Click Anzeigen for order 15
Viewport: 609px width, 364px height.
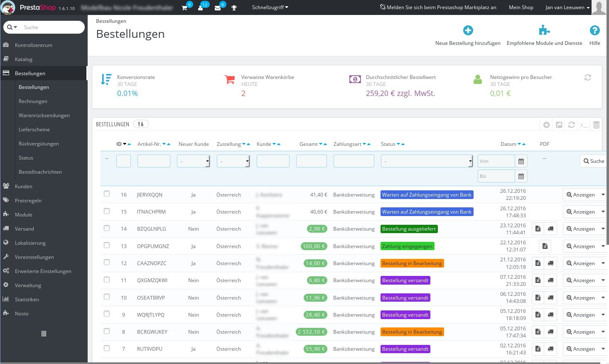coord(581,212)
